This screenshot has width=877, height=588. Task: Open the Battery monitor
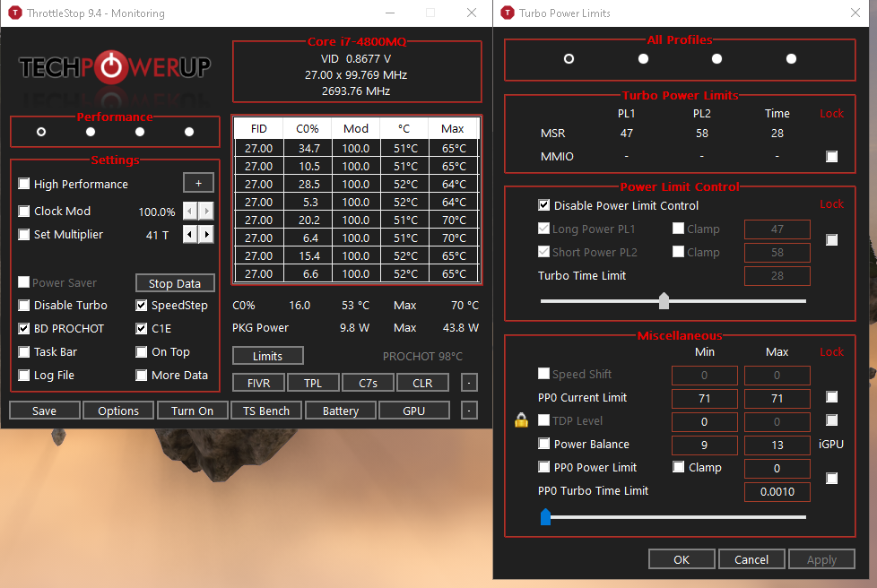tap(341, 411)
